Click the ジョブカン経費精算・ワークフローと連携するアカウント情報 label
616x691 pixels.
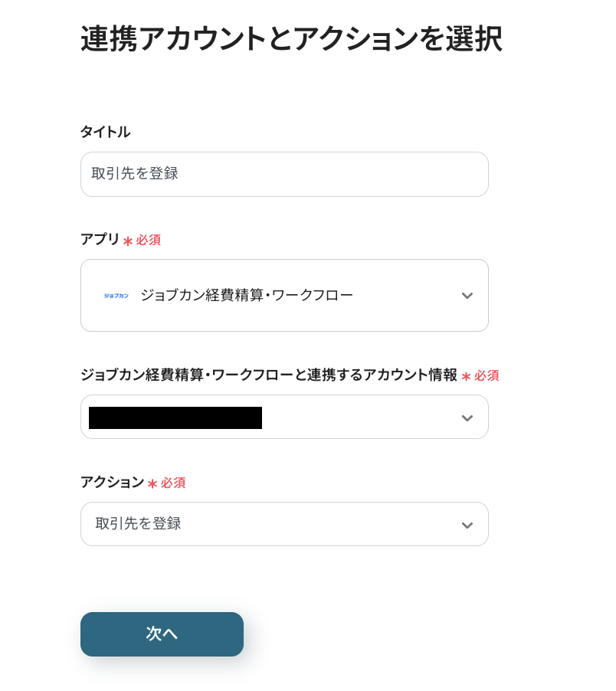[x=268, y=375]
